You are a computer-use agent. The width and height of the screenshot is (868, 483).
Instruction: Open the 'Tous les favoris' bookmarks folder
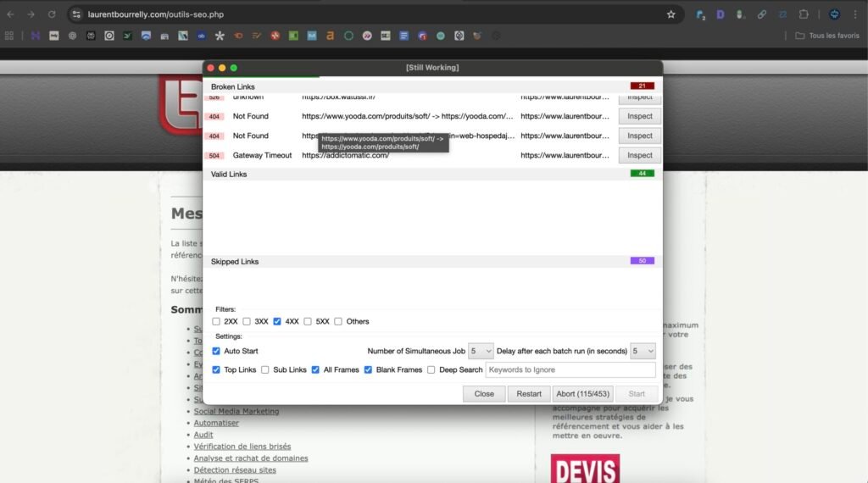click(827, 36)
